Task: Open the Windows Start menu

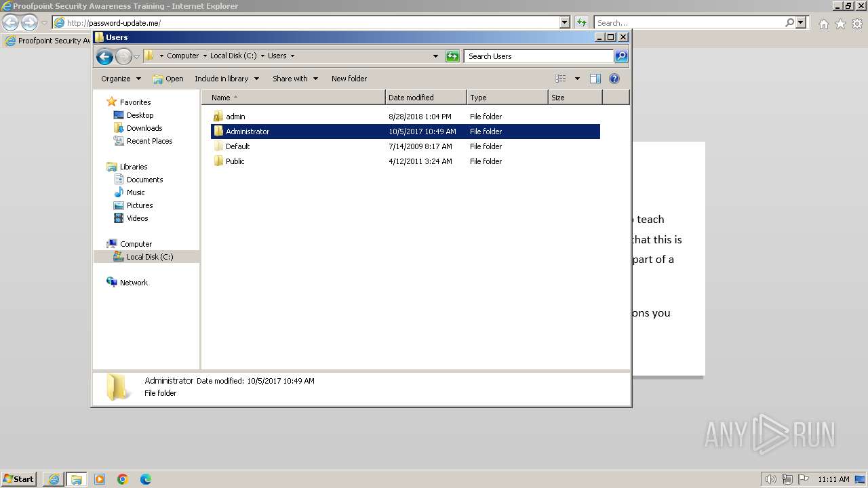Action: (x=19, y=479)
